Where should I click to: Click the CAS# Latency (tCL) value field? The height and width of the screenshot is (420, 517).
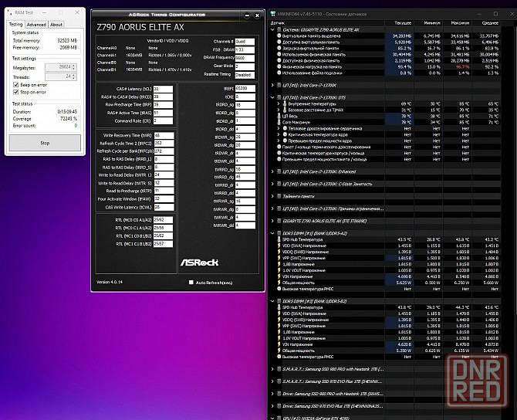[162, 89]
